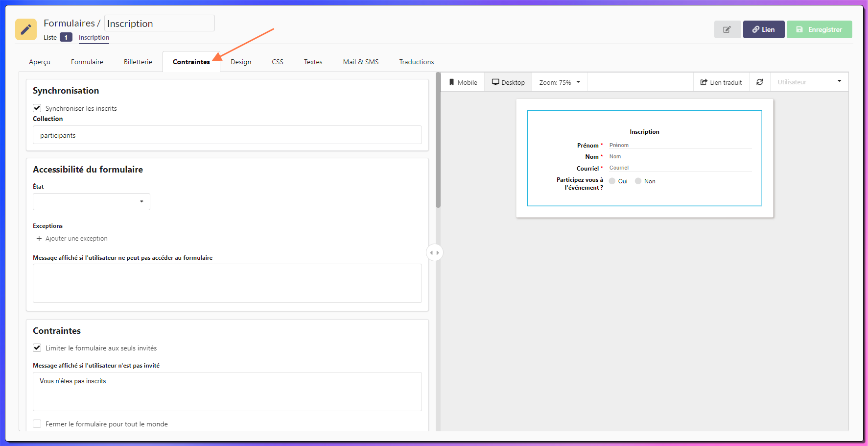Click the purple Lien button
This screenshot has width=868, height=446.
point(763,29)
